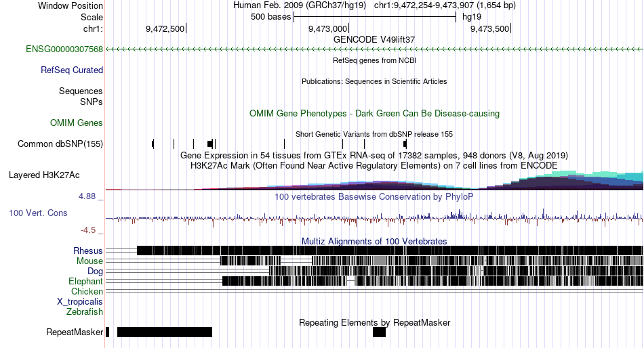Click the RepeatMasker track label
This screenshot has height=348, width=644.
pyautogui.click(x=75, y=332)
